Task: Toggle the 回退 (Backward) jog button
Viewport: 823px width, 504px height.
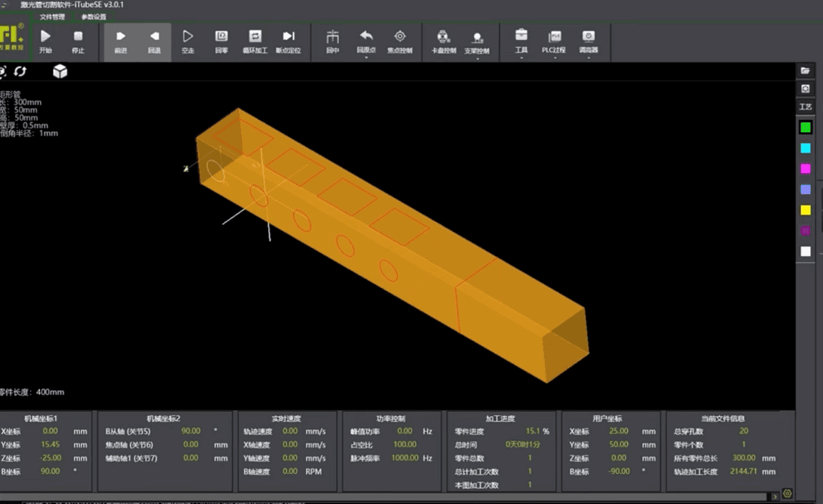Action: (x=154, y=37)
